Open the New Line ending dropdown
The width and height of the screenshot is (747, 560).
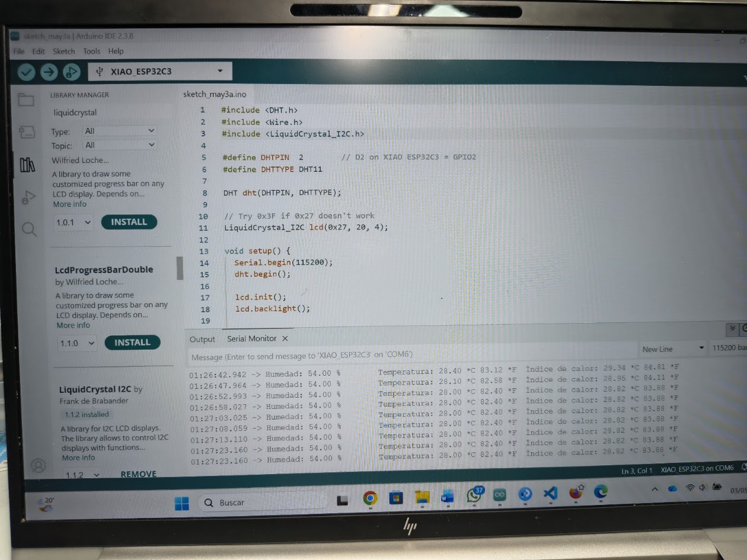pyautogui.click(x=673, y=348)
